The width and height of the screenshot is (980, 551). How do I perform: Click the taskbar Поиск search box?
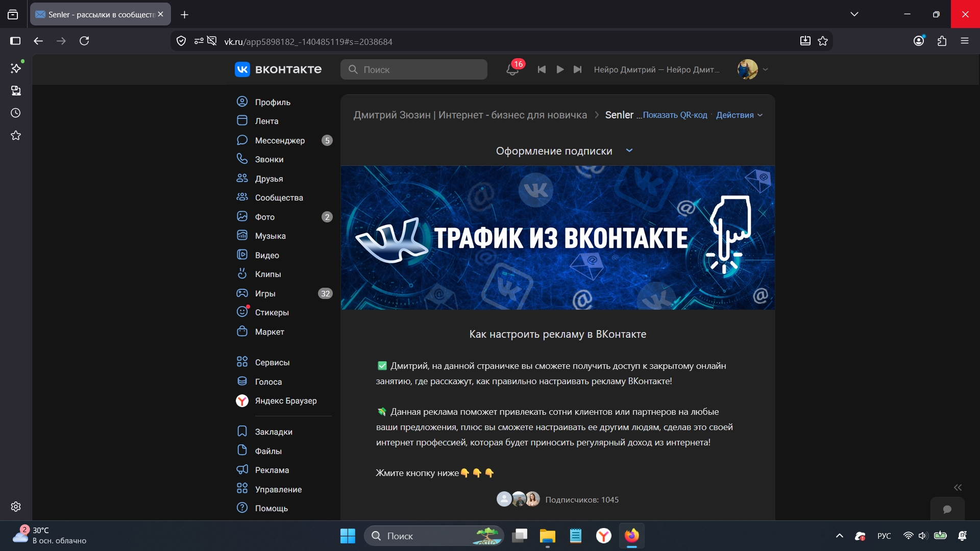point(434,536)
